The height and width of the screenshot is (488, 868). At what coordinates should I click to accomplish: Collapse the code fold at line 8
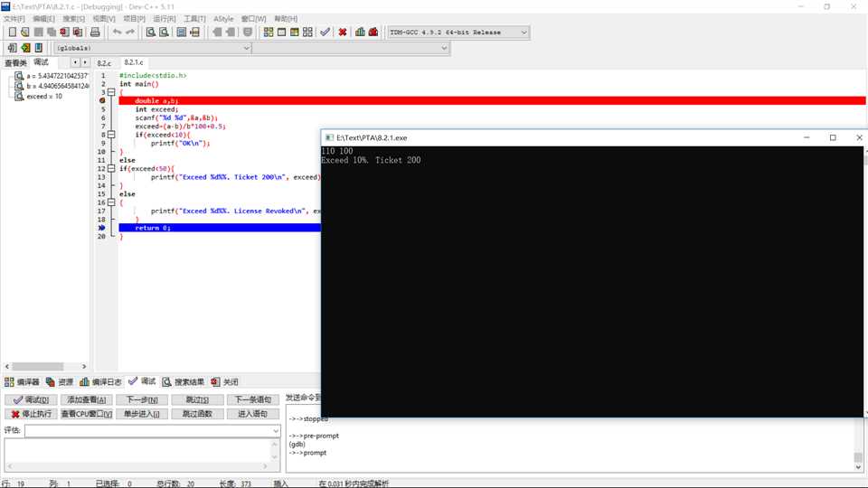coord(111,135)
